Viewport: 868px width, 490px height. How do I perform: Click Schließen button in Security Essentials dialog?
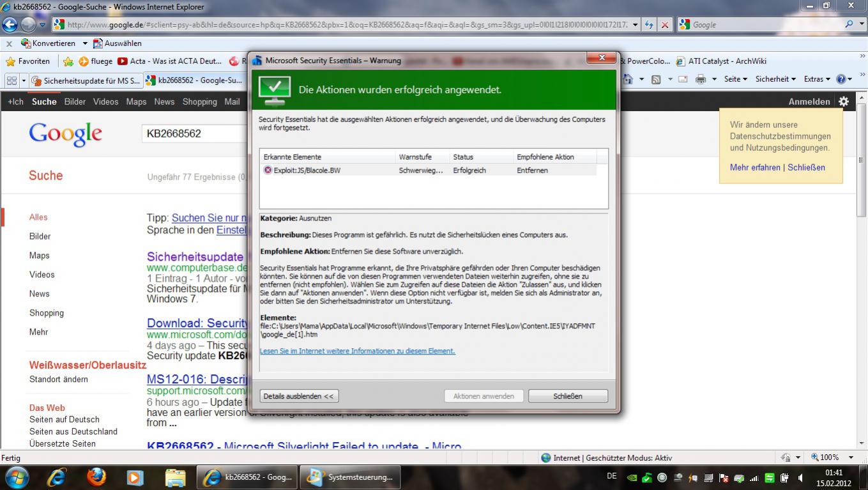click(x=568, y=396)
